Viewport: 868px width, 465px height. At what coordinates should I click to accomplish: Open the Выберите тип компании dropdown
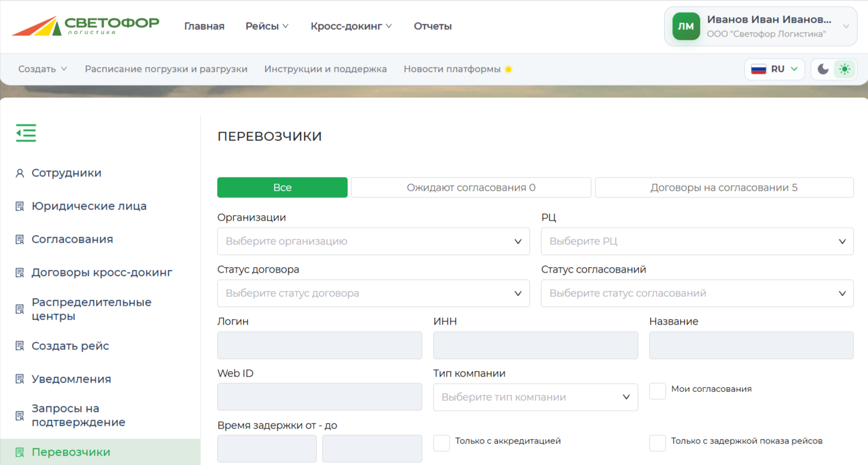[x=535, y=397]
